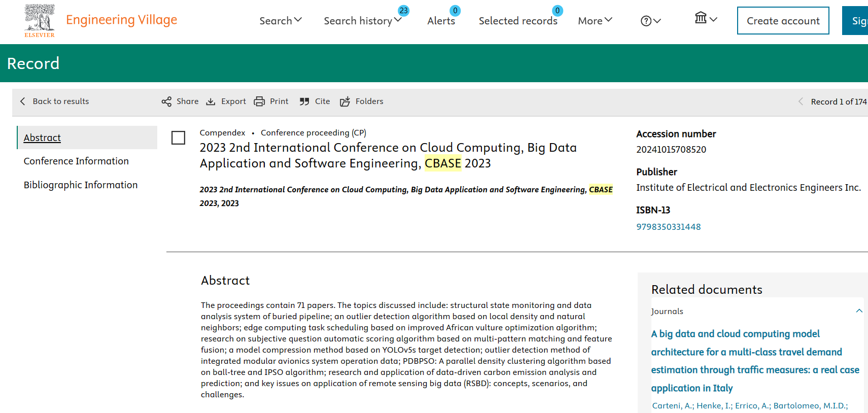This screenshot has height=413, width=868.
Task: Click the Folders icon
Action: pos(345,101)
